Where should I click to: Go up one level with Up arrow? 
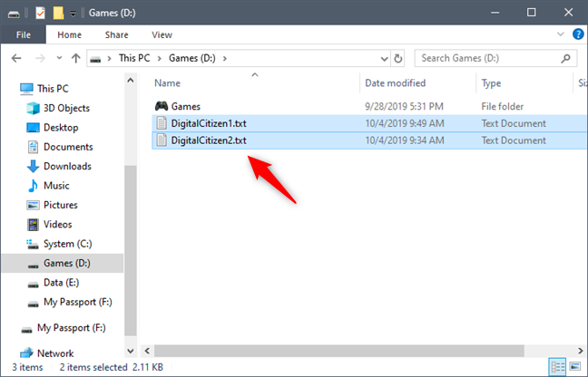[75, 58]
